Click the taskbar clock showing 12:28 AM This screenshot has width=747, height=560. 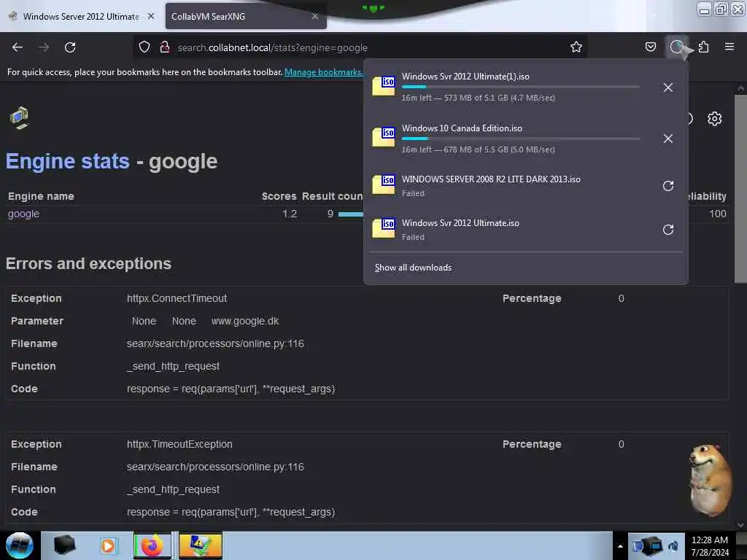[709, 546]
